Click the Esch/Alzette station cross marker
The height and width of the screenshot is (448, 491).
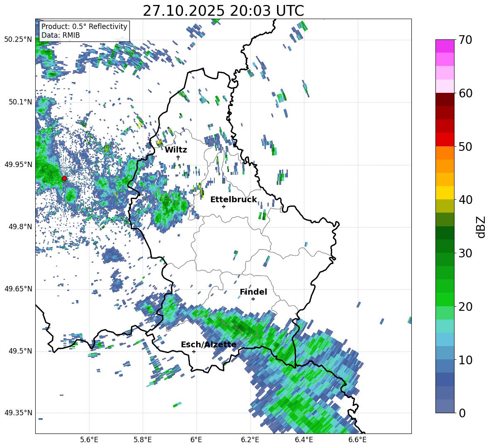tap(194, 351)
